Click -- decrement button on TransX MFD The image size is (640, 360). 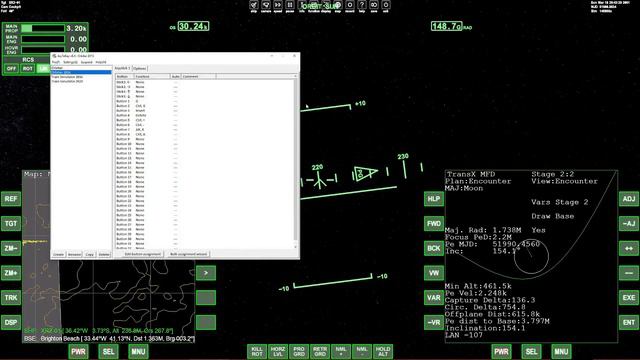coord(629,273)
